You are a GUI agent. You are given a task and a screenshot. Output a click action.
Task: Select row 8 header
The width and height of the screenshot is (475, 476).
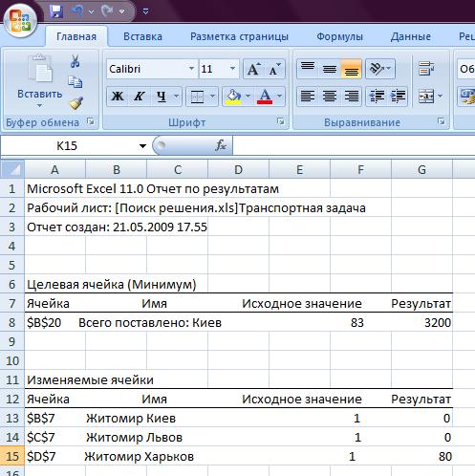click(x=12, y=322)
